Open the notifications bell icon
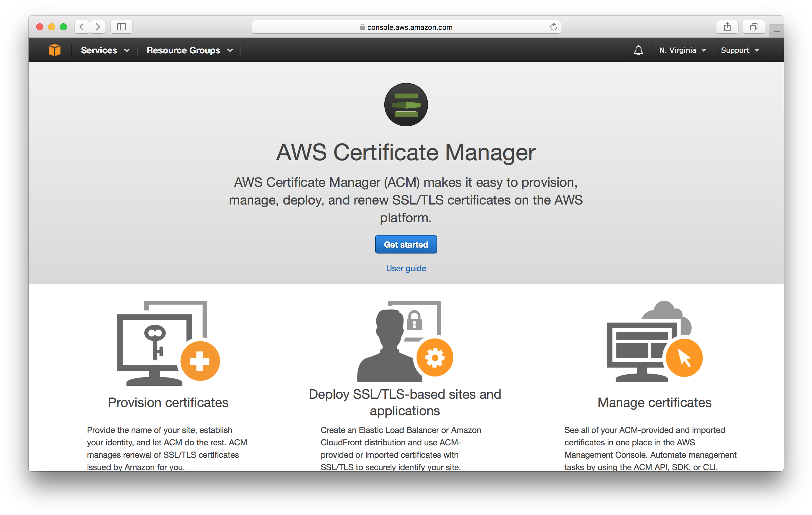This screenshot has height=515, width=812. coord(638,50)
